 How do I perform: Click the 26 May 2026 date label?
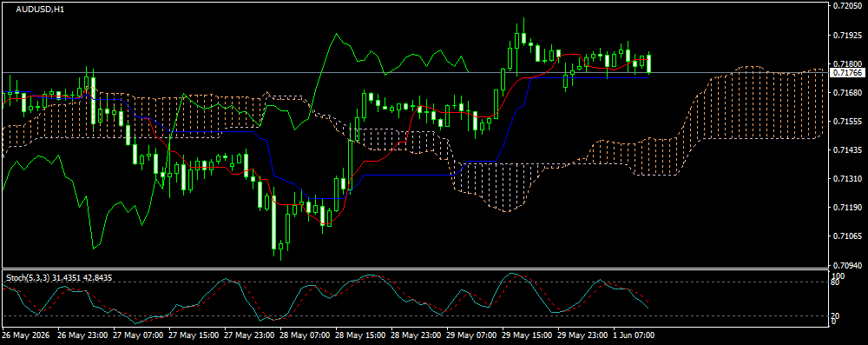(25, 335)
